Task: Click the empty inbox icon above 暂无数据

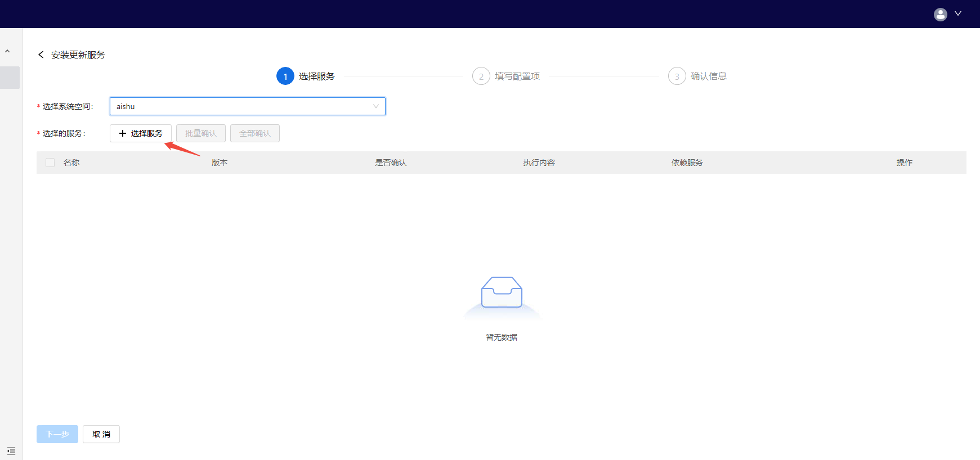Action: tap(502, 292)
